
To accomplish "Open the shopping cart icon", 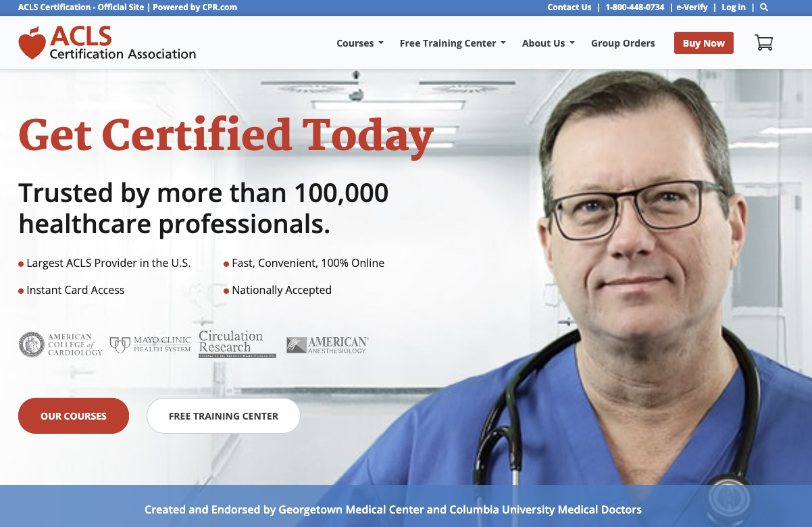I will tap(763, 43).
